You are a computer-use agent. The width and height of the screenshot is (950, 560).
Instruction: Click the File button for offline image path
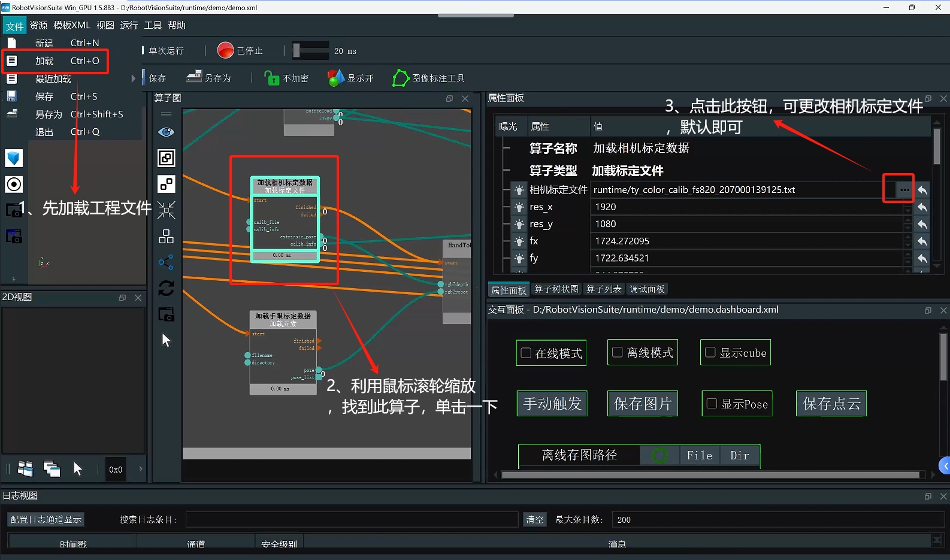coord(700,456)
